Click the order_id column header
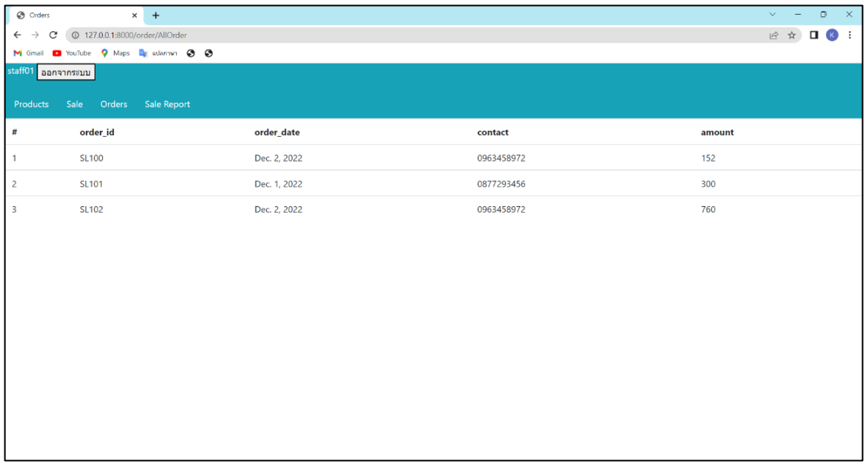Screen dimensions: 868x467 (x=97, y=132)
